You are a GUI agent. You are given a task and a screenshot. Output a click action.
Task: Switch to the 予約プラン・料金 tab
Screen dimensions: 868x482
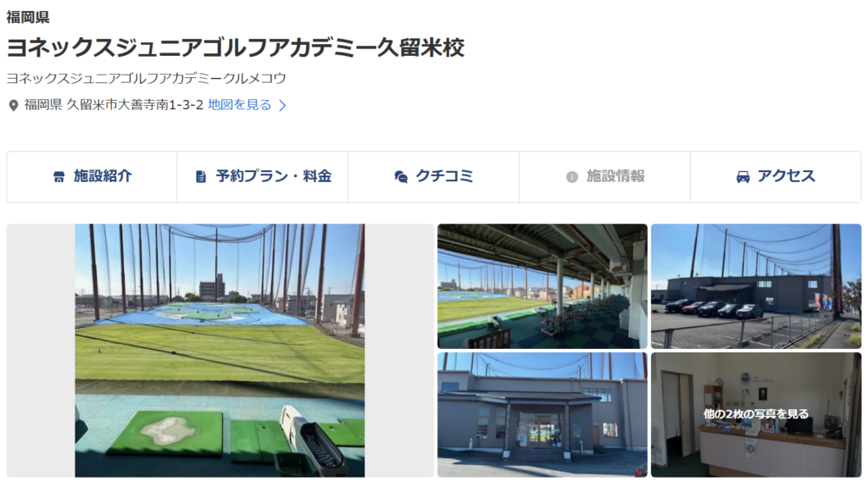tap(263, 177)
